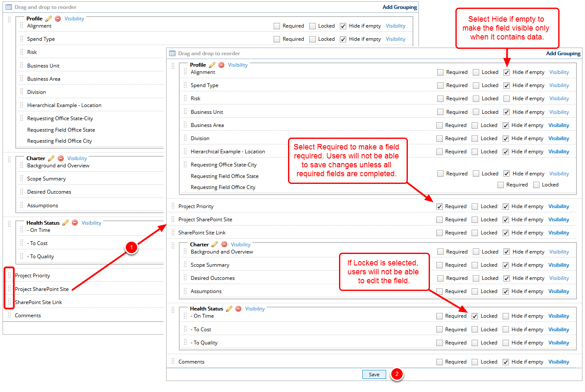Check Required for Comments in right panel
Image resolution: width=585 pixels, height=392 pixels.
click(x=439, y=362)
